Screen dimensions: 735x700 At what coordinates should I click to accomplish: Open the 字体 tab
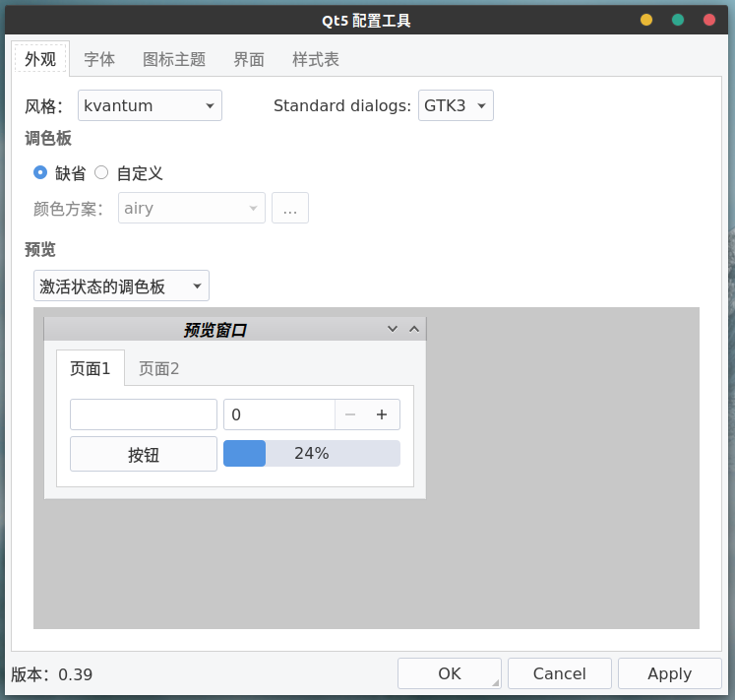99,59
